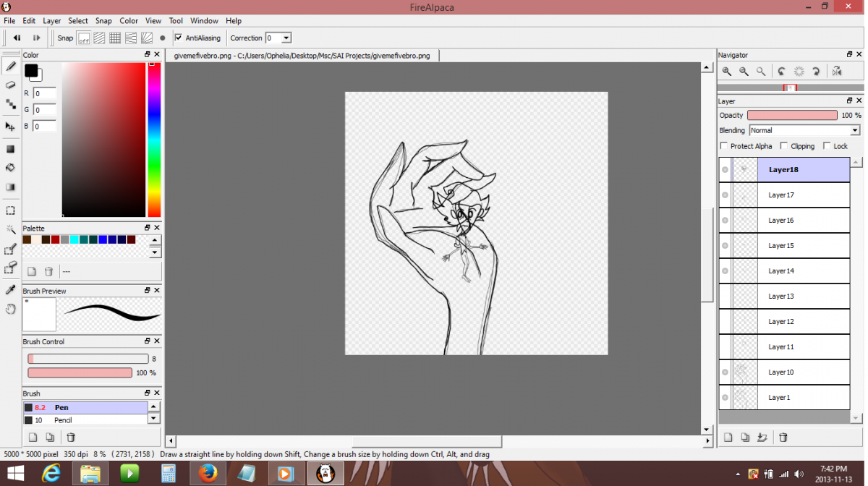Enable the Protect Alpha checkbox
Screen dimensions: 868x486
[x=724, y=146]
